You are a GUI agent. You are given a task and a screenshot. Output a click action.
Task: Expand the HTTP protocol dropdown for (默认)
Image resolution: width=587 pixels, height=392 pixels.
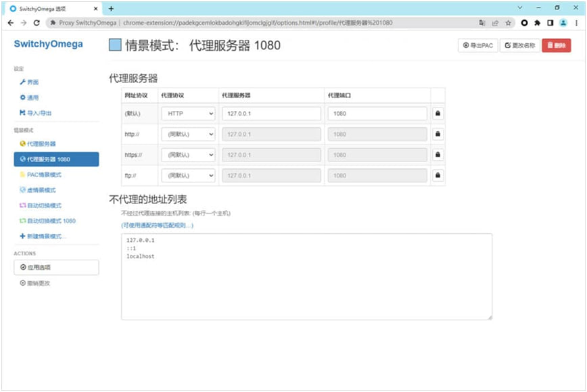[188, 114]
